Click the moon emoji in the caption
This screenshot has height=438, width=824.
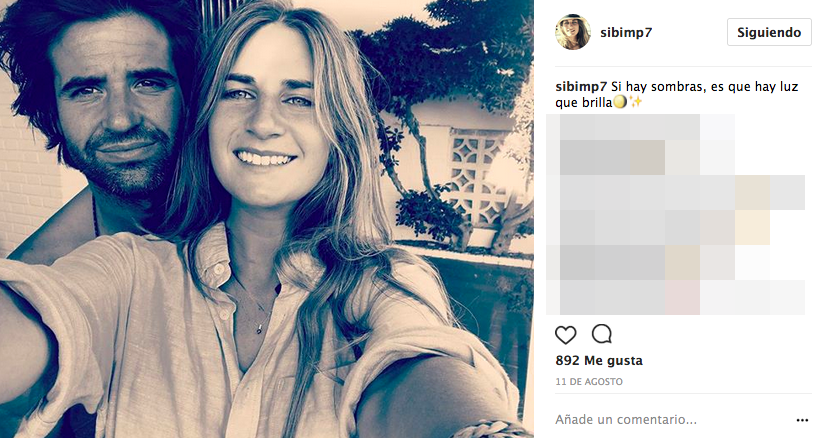[620, 103]
